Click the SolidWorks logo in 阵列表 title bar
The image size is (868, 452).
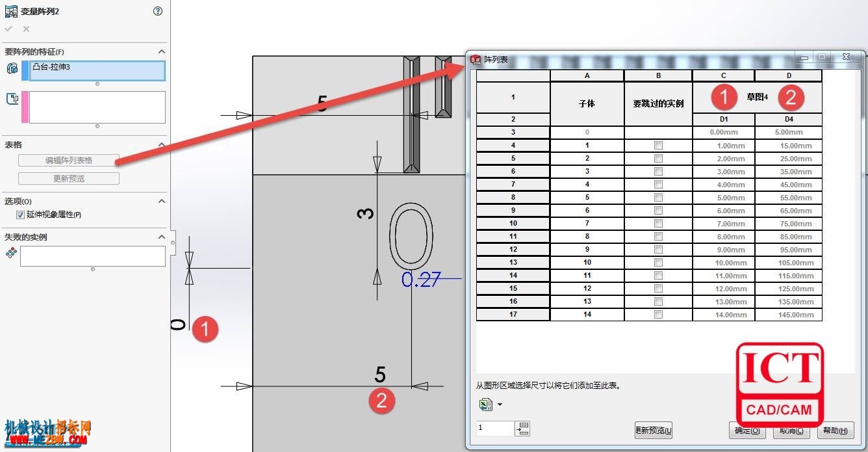pyautogui.click(x=476, y=60)
